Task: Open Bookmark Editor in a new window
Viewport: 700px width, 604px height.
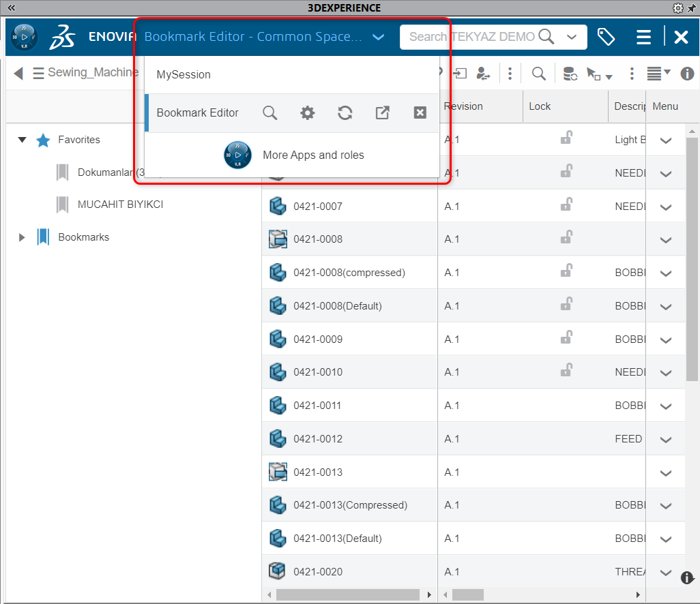Action: [x=383, y=113]
